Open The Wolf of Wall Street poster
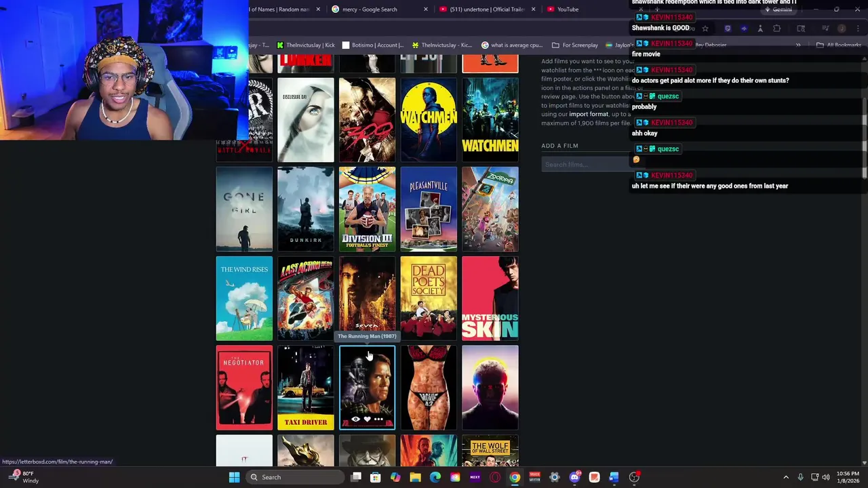868x488 pixels. coord(490,451)
